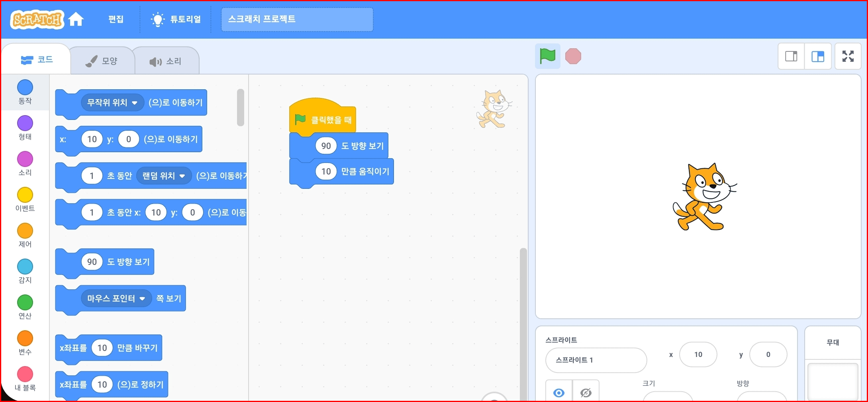
Task: Click the paintbrush icon on 모양 tab
Action: click(x=91, y=61)
